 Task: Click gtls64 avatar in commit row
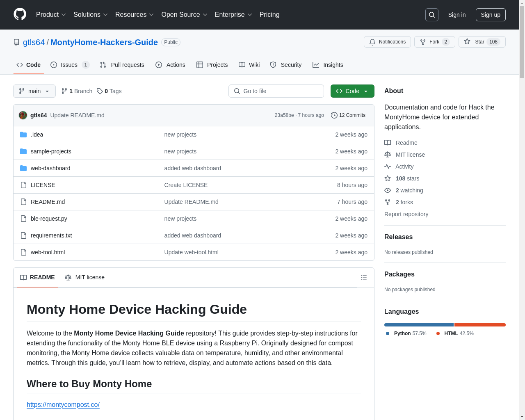[23, 115]
